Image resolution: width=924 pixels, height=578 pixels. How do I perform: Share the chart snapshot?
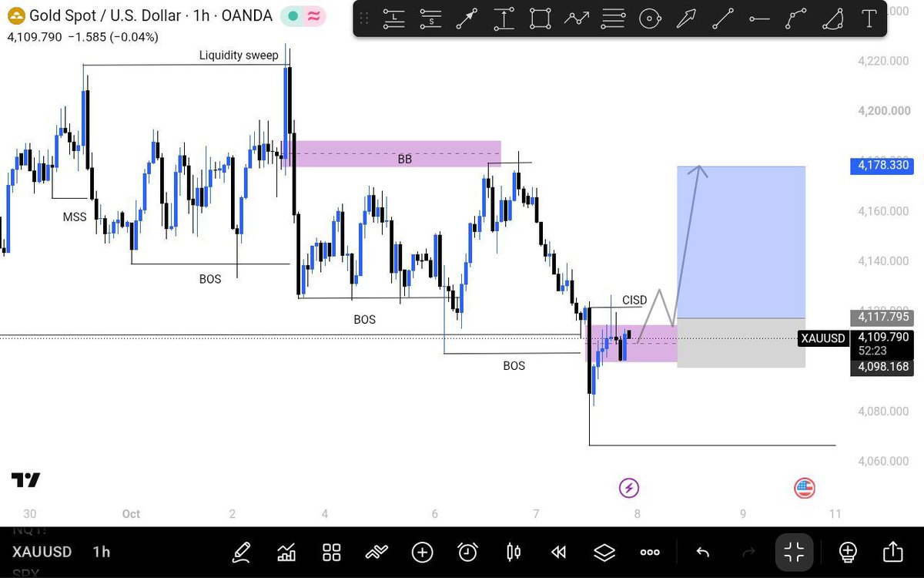click(x=893, y=552)
